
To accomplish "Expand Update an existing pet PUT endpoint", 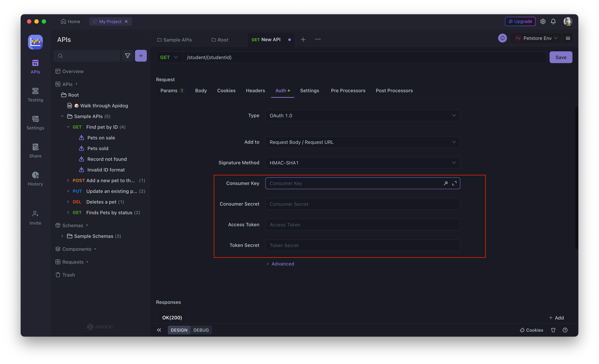I will [68, 191].
